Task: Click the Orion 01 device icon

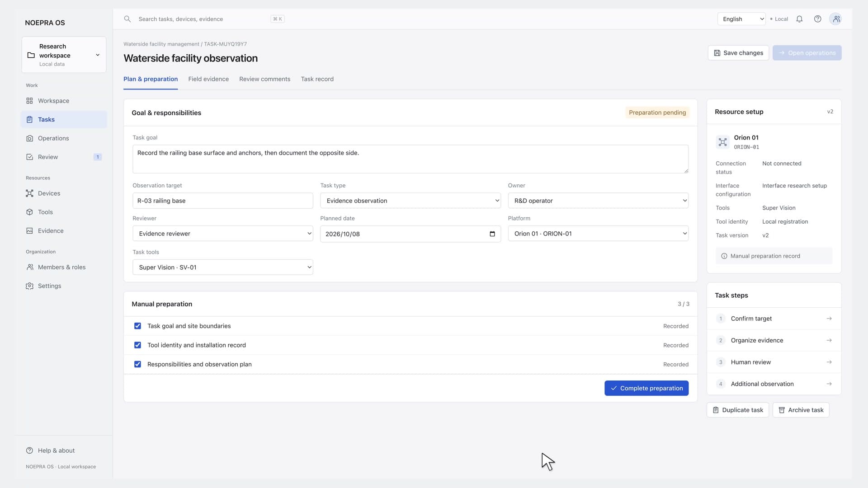Action: click(722, 142)
